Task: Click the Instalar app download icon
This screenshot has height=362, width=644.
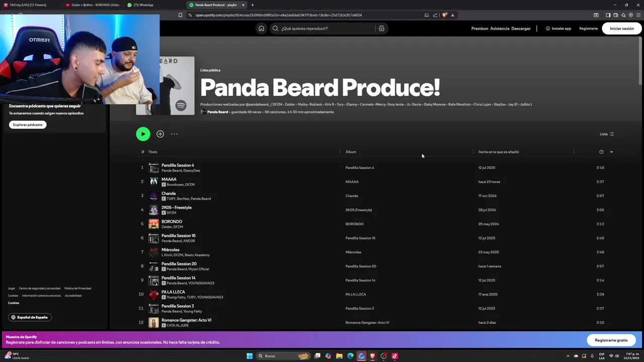Action: [x=548, y=29]
